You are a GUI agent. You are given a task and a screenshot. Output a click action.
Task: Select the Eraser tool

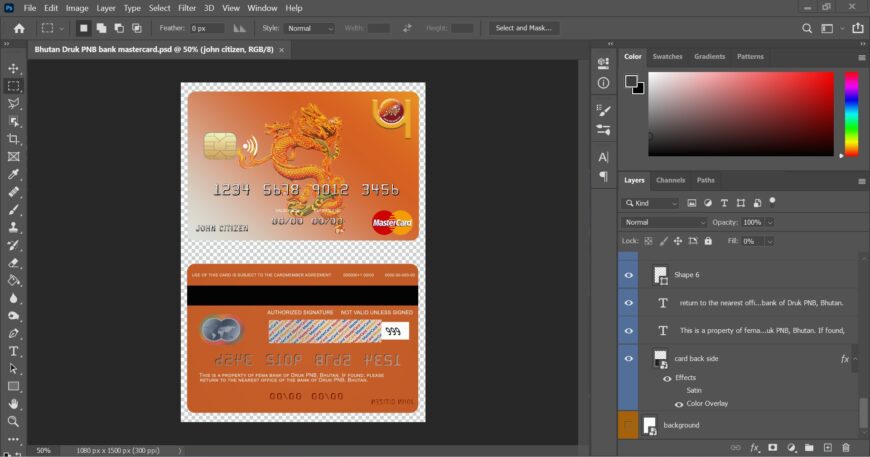[x=13, y=263]
